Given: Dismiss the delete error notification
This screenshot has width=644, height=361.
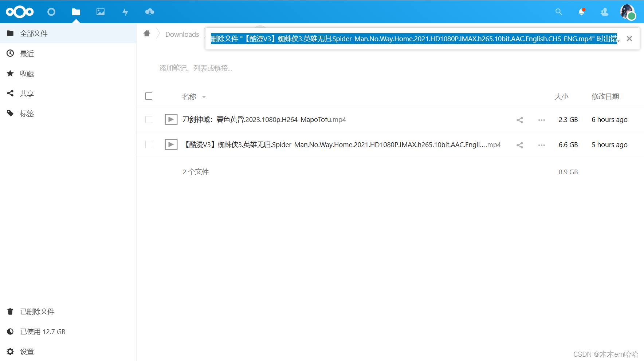Looking at the screenshot, I should [629, 39].
